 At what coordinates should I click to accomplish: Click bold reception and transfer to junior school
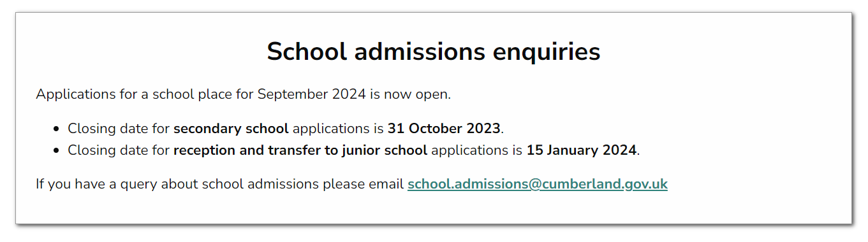(x=300, y=151)
